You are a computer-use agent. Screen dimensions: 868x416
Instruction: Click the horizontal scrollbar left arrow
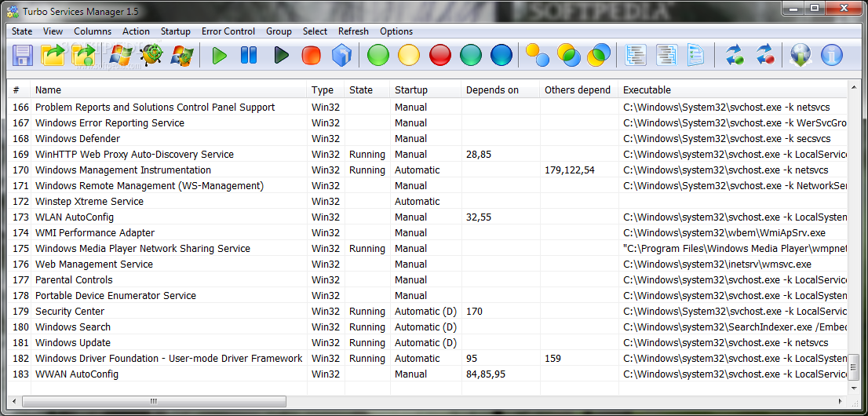(14, 401)
